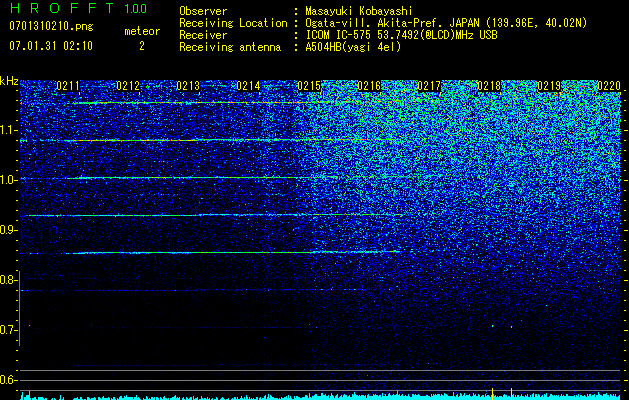Click the timestamp 07.01.31 02:10
629x400 pixels.
click(51, 46)
